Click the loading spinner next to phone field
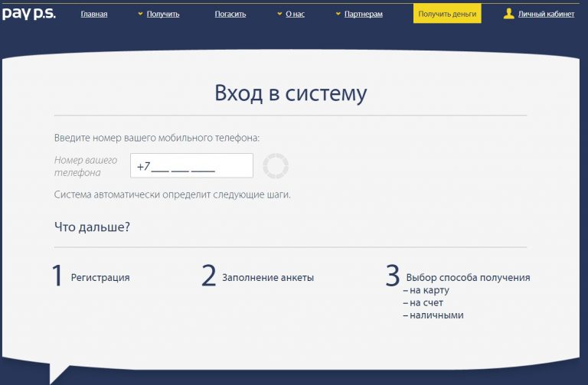Image resolution: width=588 pixels, height=385 pixels. click(276, 165)
